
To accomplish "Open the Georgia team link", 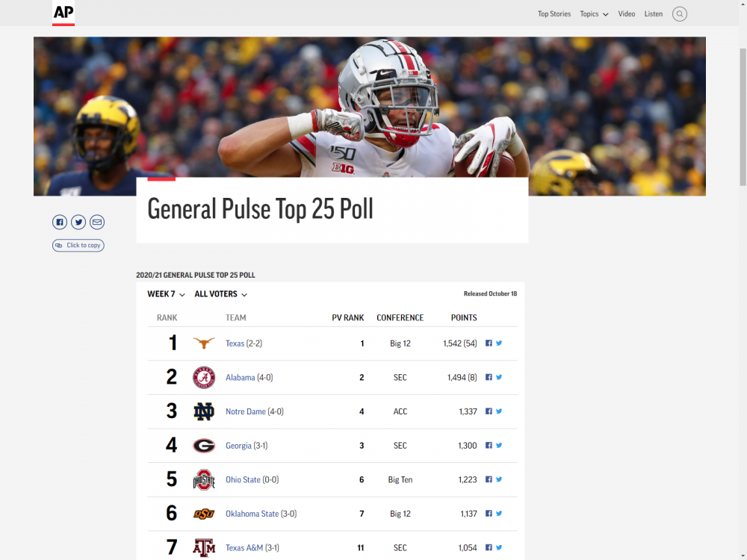I will [x=238, y=446].
